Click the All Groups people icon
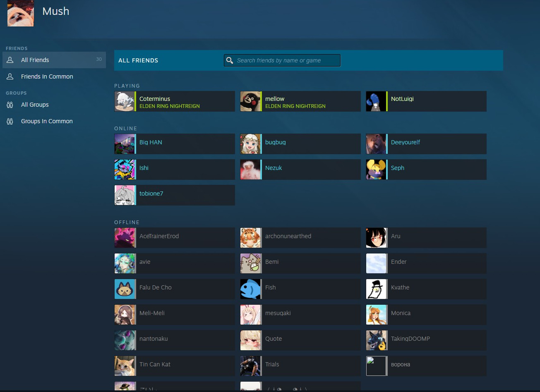This screenshot has width=540, height=392. [x=10, y=105]
